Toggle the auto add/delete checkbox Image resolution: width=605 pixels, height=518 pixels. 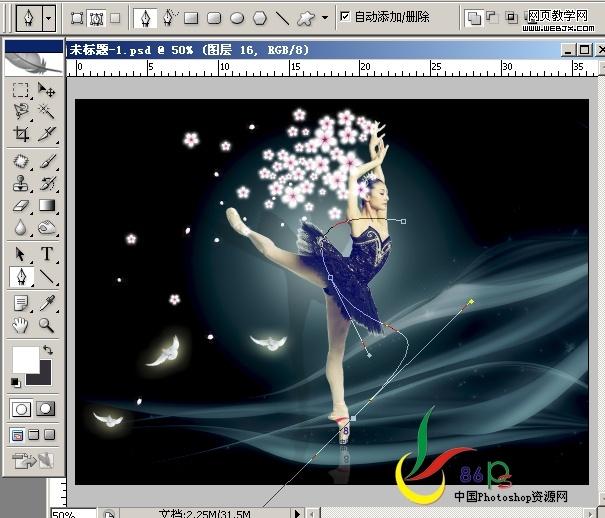[x=345, y=17]
